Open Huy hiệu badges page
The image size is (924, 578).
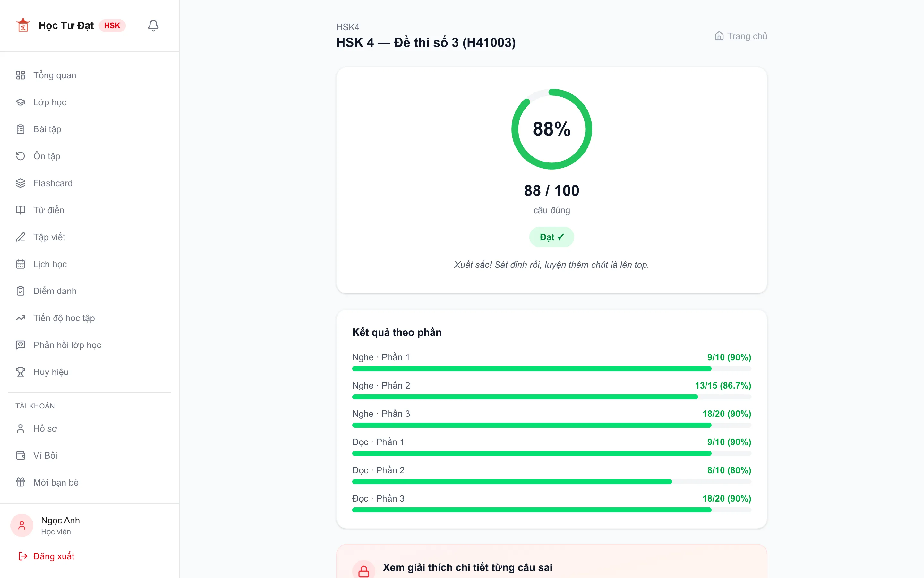pos(89,372)
